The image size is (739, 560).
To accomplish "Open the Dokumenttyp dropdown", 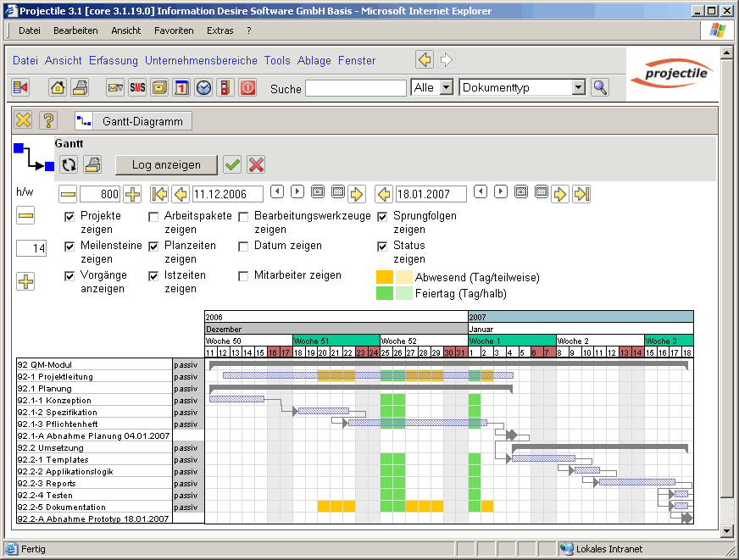I will click(579, 87).
